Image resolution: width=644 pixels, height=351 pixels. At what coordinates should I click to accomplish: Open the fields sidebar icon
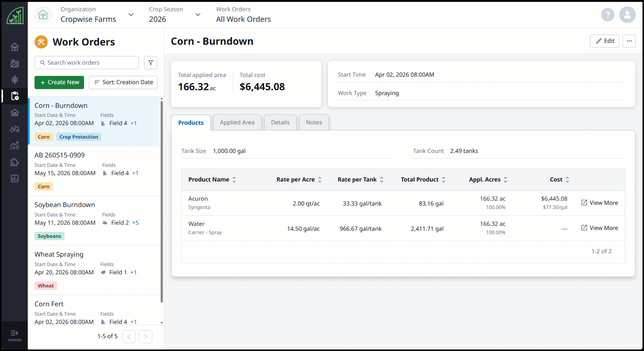pos(15,63)
